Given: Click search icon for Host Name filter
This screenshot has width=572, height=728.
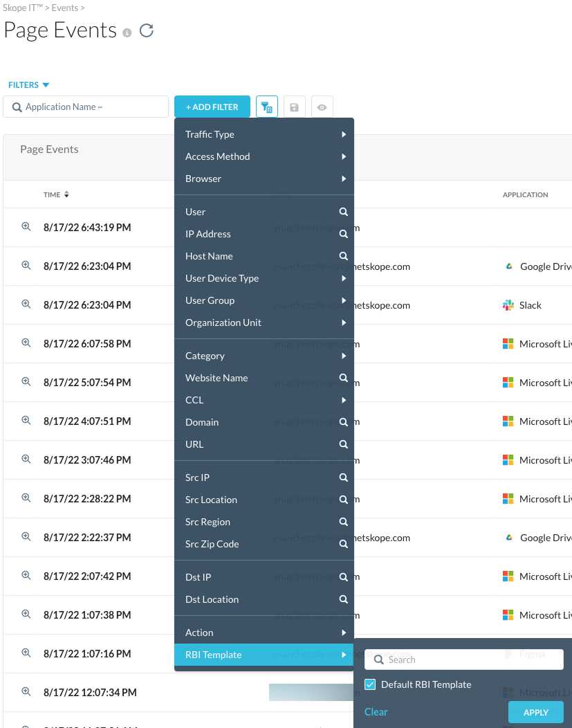Looking at the screenshot, I should (343, 256).
